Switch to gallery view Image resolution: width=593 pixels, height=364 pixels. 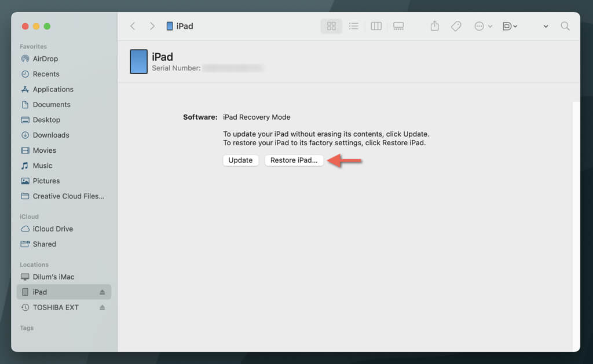click(398, 26)
